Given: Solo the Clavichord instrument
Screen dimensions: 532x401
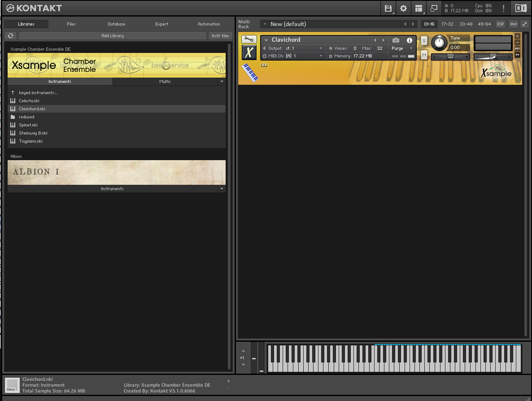Looking at the screenshot, I should click(424, 41).
